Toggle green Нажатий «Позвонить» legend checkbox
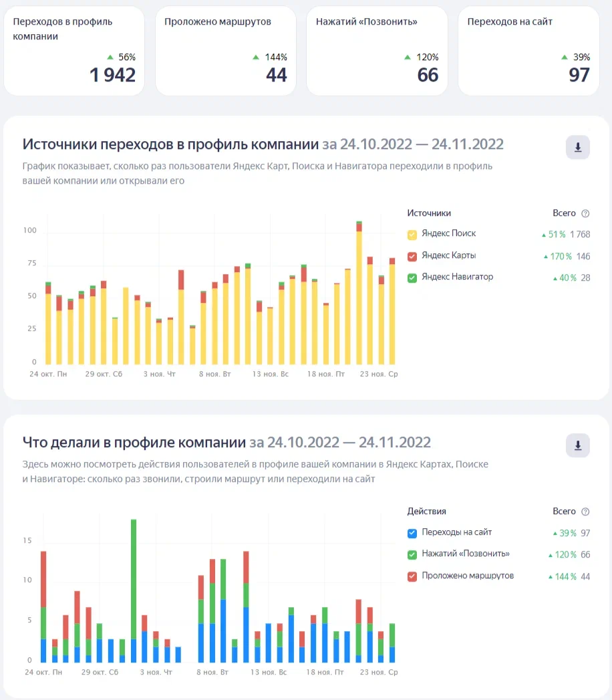Screen dimensions: 612x700 (x=412, y=554)
